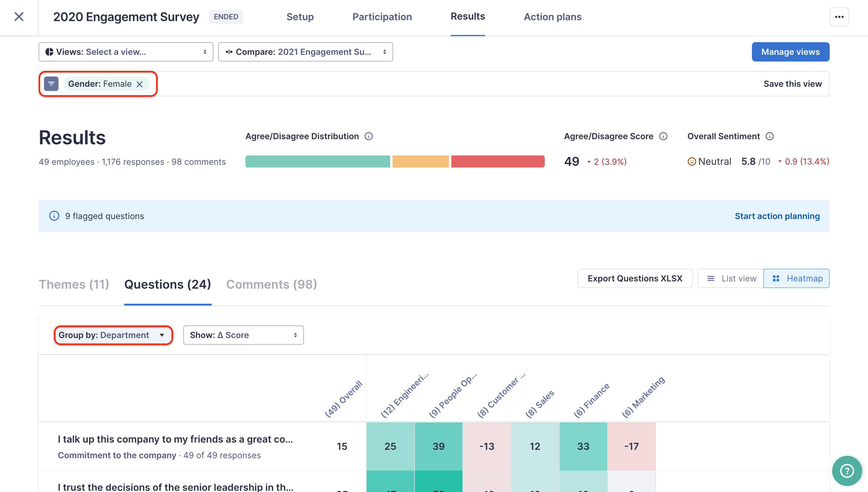
Task: Switch to List view
Action: click(731, 278)
